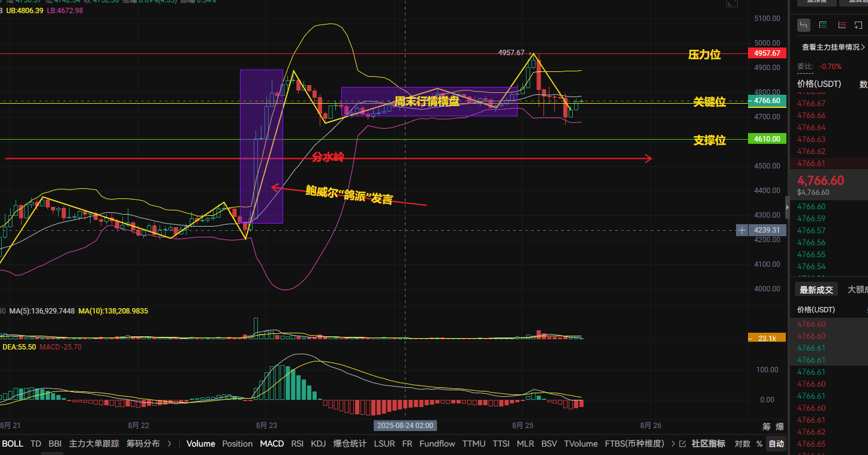Enable TTSI indicator

(x=501, y=444)
